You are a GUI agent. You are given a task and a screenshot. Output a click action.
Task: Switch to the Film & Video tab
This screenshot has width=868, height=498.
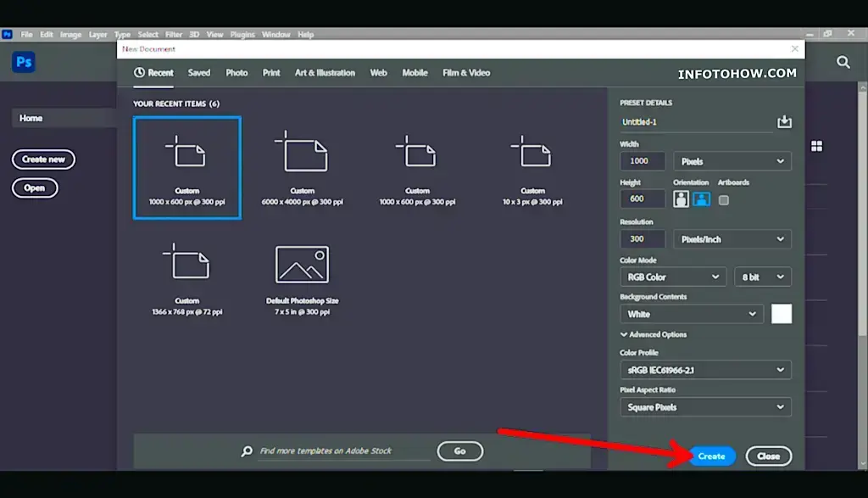[x=466, y=73]
